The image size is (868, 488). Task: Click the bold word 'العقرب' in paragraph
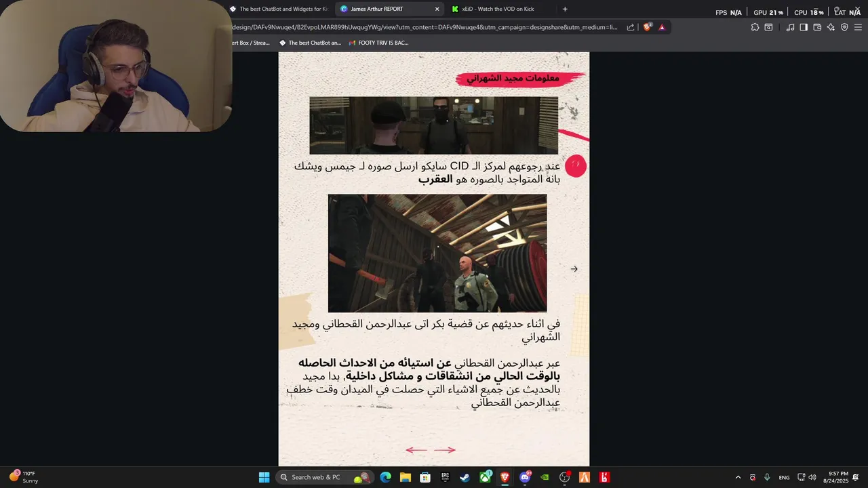(435, 179)
